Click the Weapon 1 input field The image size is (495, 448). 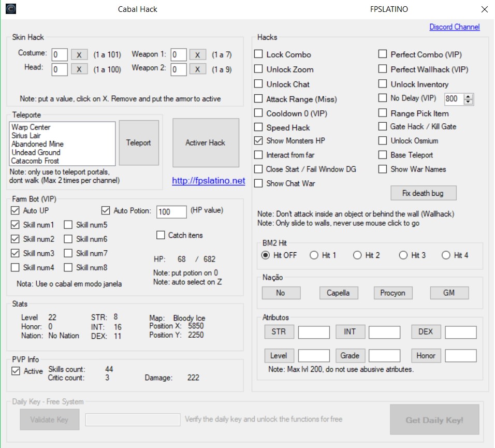[178, 54]
